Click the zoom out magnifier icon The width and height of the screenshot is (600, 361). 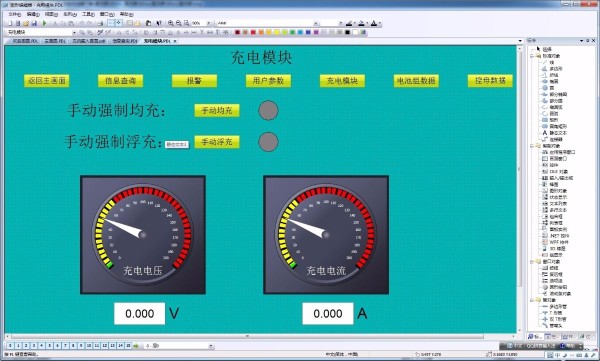pos(179,23)
